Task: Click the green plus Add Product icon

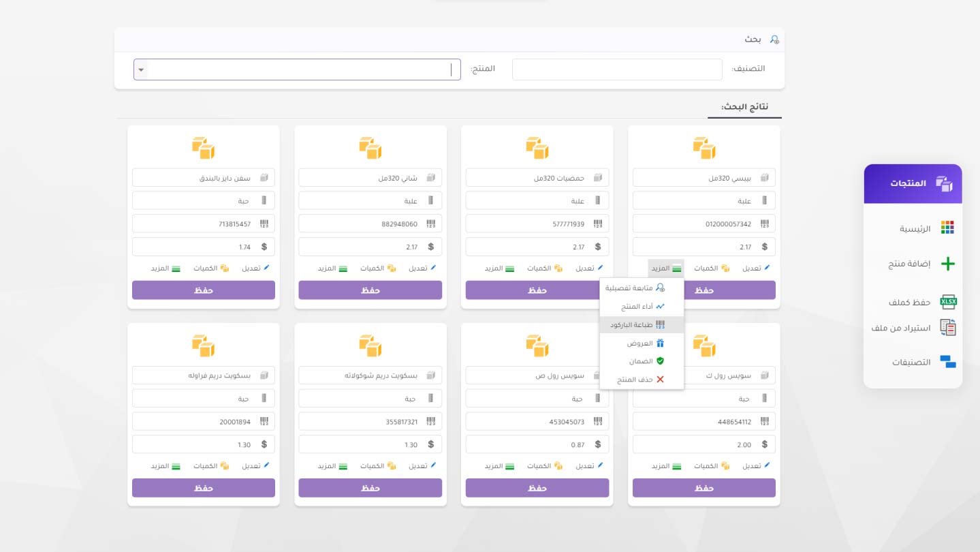Action: click(x=947, y=264)
